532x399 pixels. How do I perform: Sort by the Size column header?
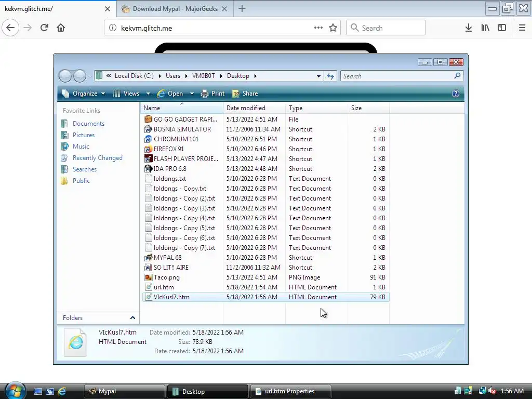[x=369, y=108]
